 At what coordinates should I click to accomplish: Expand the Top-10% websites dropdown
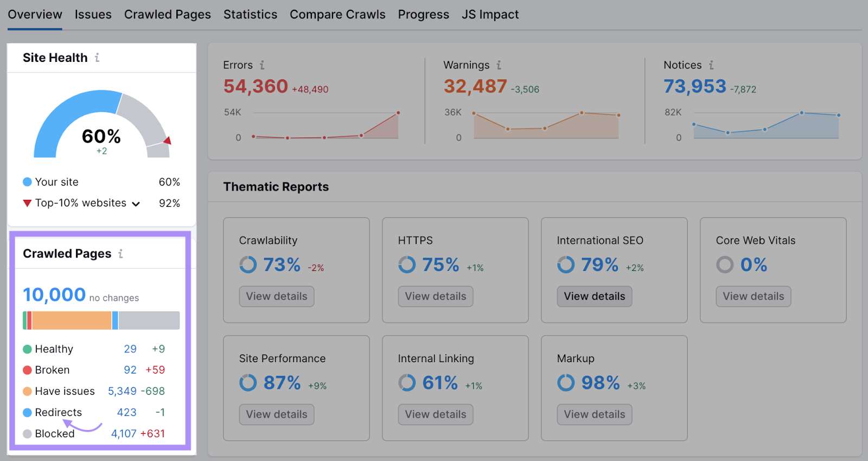tap(136, 203)
